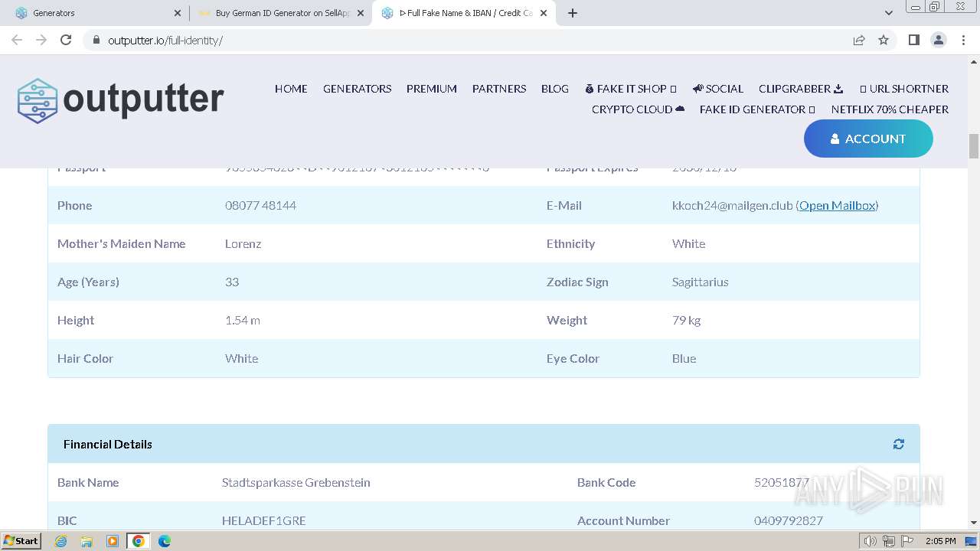Select BIC value HELADEF1GRE
980x551 pixels.
coord(263,520)
